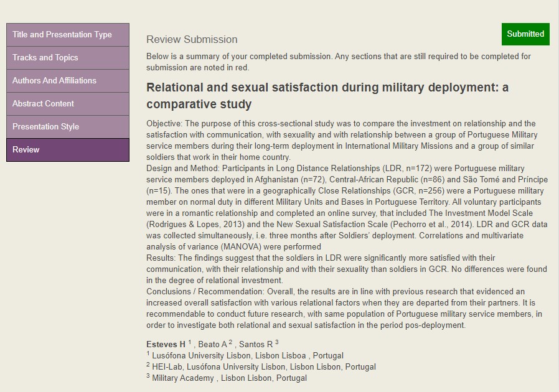Viewport: 559px width, 392px height.
Task: Click the HEI-Lab affiliation line
Action: coord(261,366)
